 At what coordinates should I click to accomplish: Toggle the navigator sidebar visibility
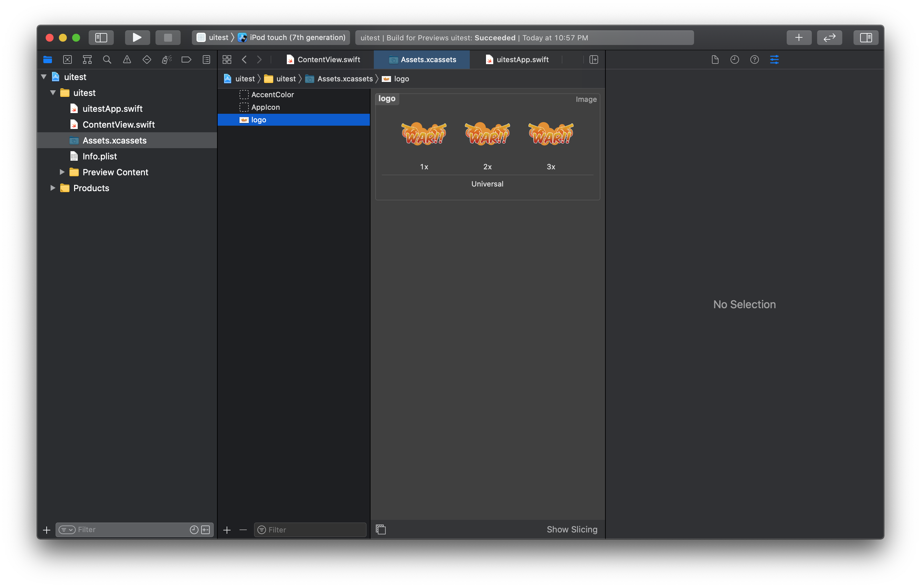click(x=101, y=37)
